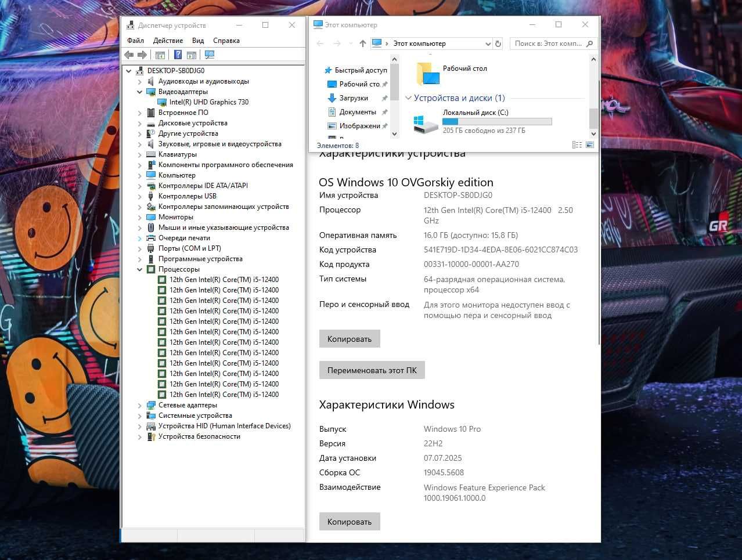Click the Очереди печати printer icon
The width and height of the screenshot is (742, 560).
[x=151, y=238]
